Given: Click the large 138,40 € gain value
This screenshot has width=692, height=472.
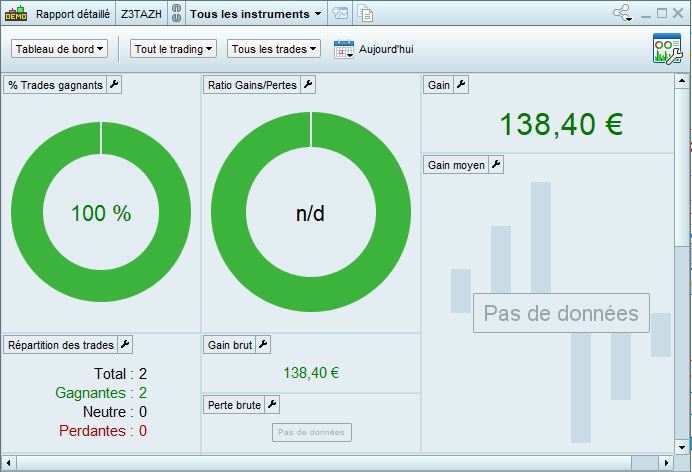Looking at the screenshot, I should point(561,124).
